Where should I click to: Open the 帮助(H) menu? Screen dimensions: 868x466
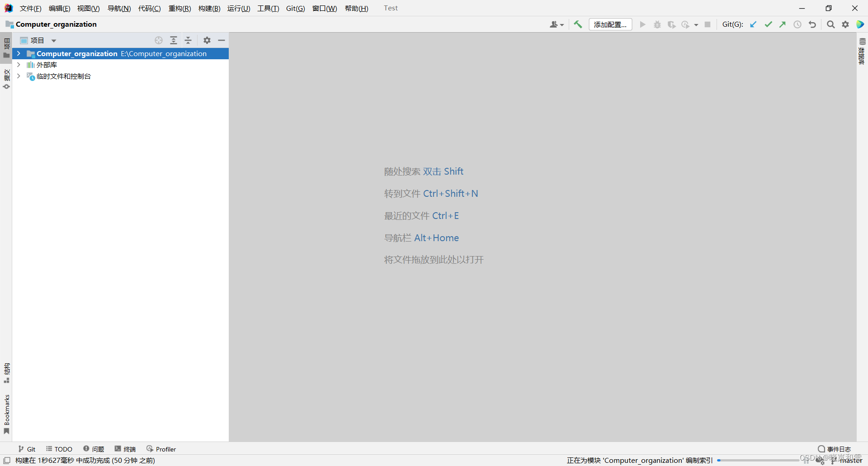356,8
